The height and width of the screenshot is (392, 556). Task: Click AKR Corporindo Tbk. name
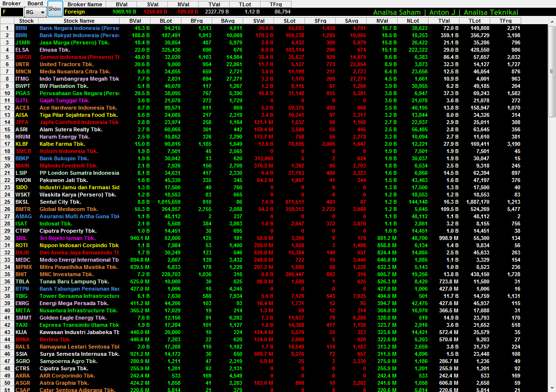[68, 376]
